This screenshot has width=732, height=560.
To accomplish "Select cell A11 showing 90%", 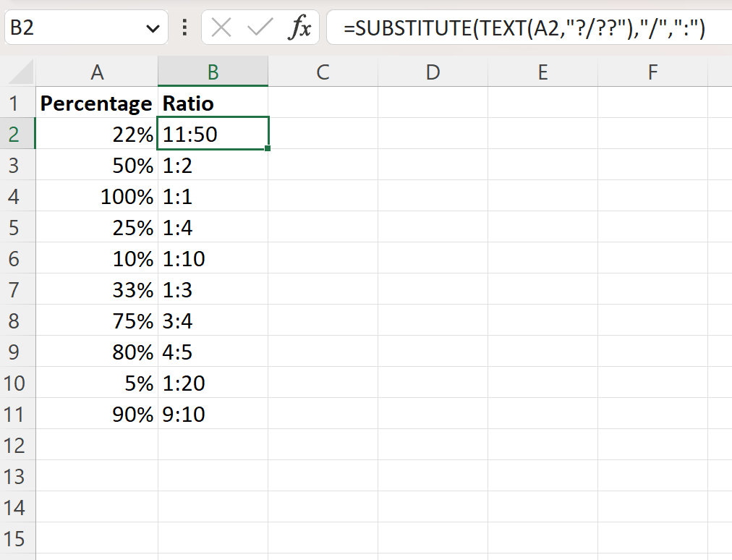I will point(96,414).
